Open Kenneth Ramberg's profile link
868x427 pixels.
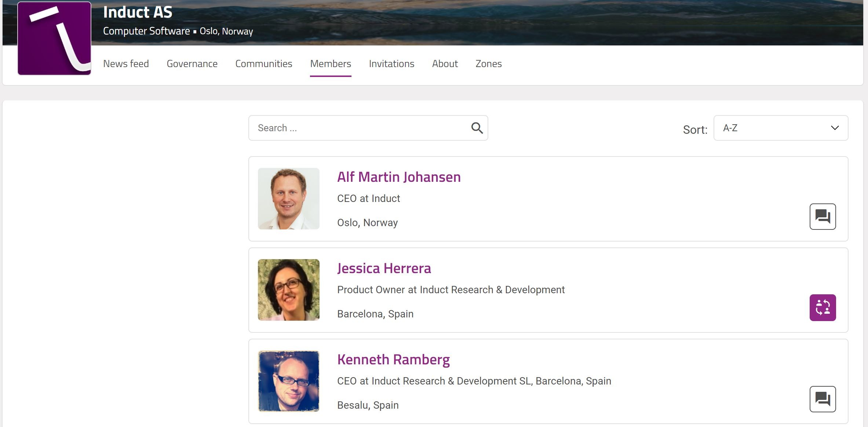tap(393, 360)
